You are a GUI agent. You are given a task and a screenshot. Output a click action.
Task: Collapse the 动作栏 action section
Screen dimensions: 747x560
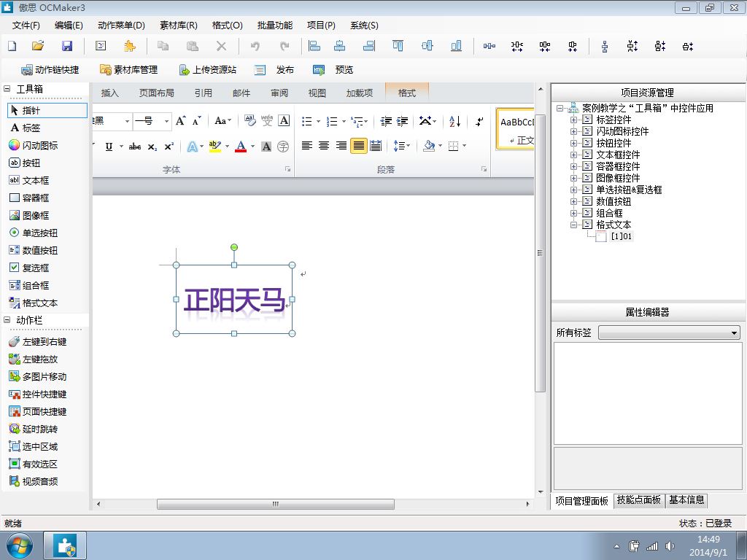[7, 320]
